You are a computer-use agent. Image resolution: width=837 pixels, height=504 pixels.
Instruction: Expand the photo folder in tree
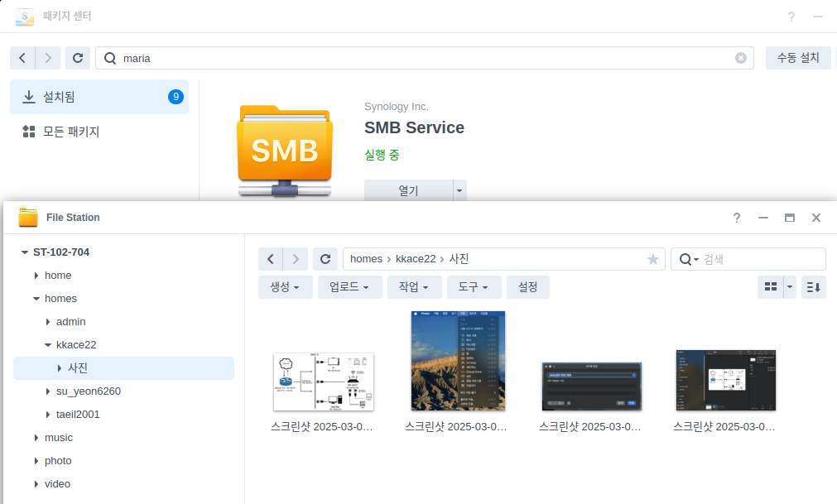click(36, 461)
